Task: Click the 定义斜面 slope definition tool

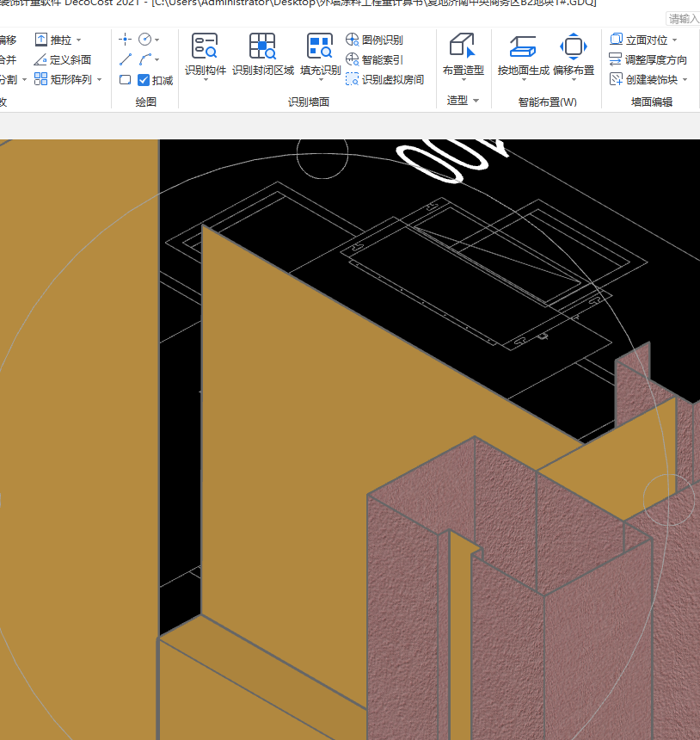Action: pos(62,60)
